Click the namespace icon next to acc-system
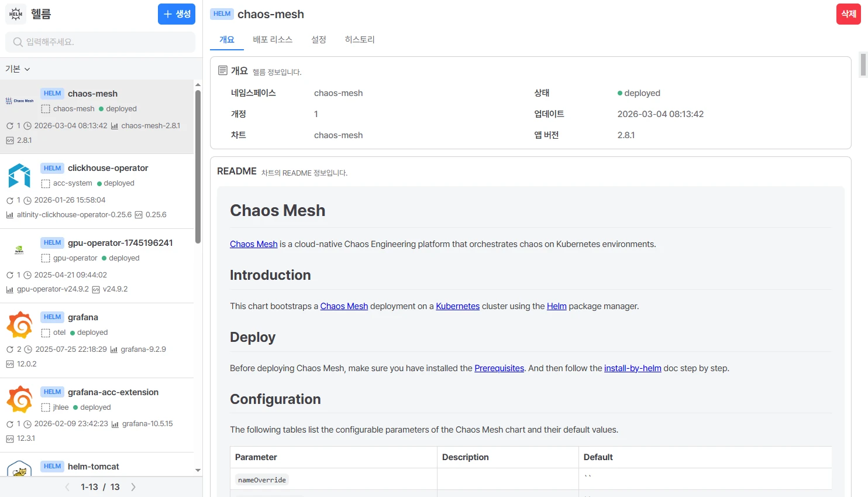This screenshot has height=497, width=868. (x=46, y=184)
